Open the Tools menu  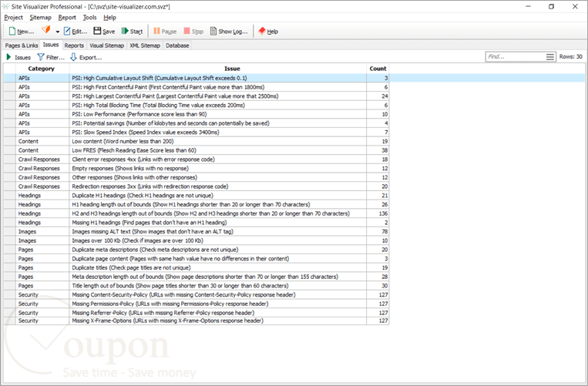pyautogui.click(x=89, y=18)
